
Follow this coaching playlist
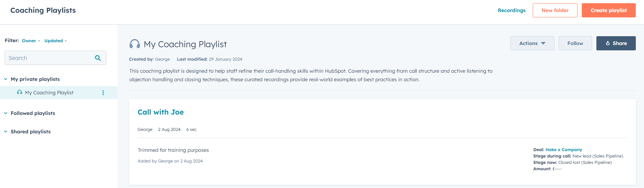575,43
